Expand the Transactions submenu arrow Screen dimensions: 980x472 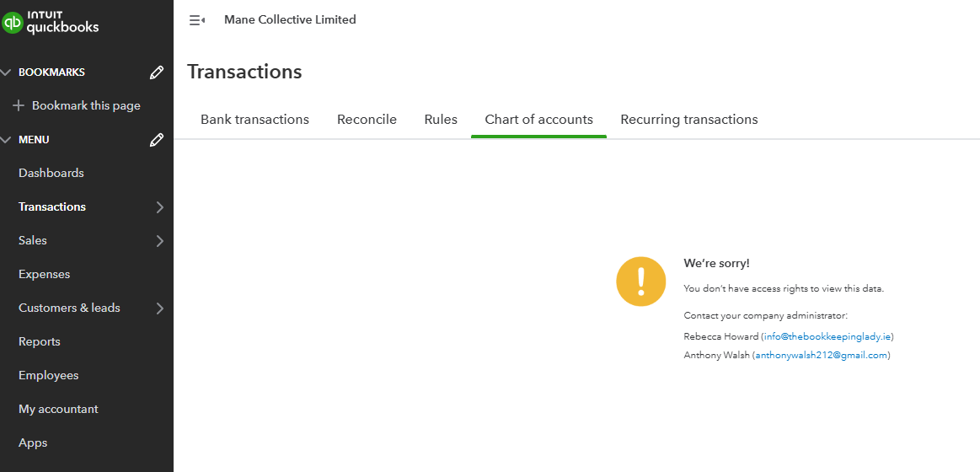point(160,207)
